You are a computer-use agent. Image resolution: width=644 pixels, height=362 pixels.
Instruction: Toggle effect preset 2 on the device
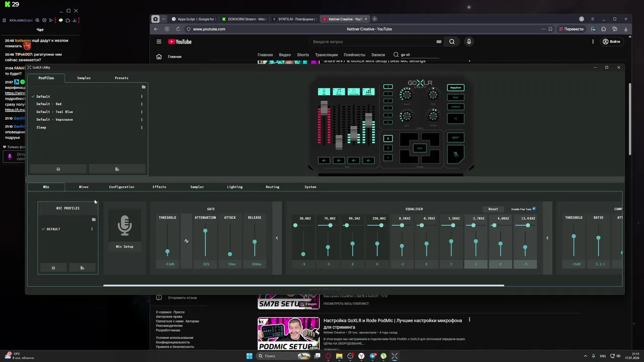[388, 94]
